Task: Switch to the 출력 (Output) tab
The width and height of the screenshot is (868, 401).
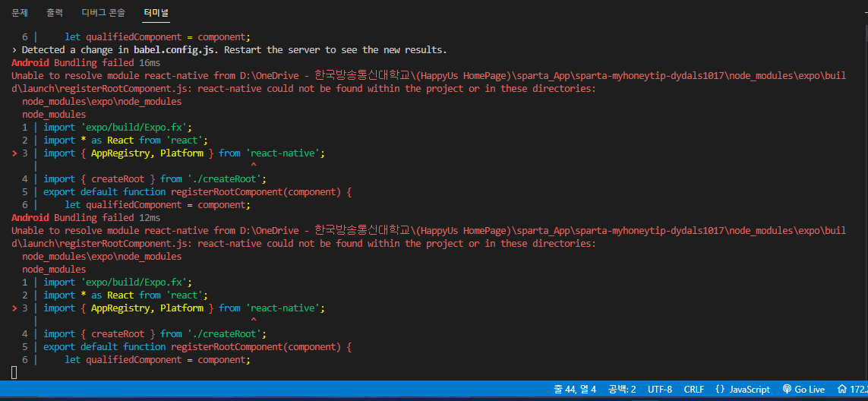Action: pos(55,11)
